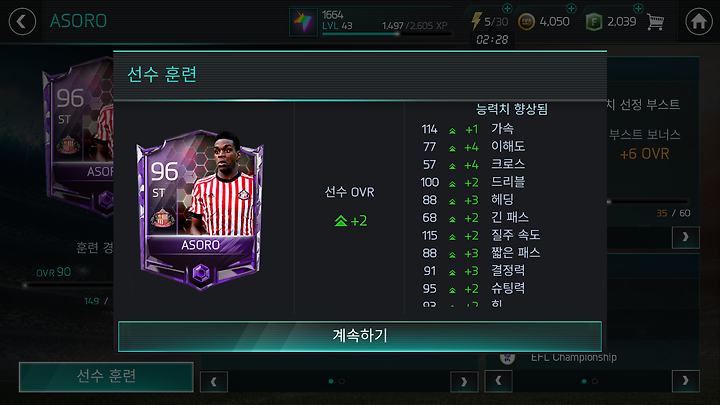720x405 pixels.
Task: Expand the right arrow beside 35 / 60
Action: point(686,237)
